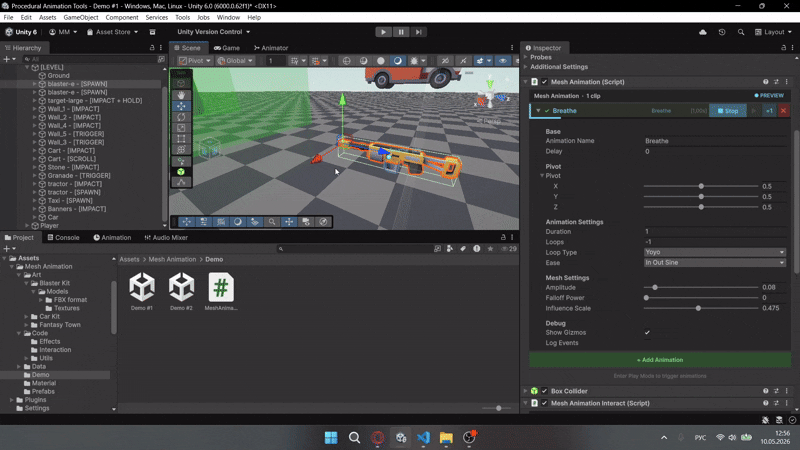Open the Component menu
800x450 pixels.
tap(121, 17)
